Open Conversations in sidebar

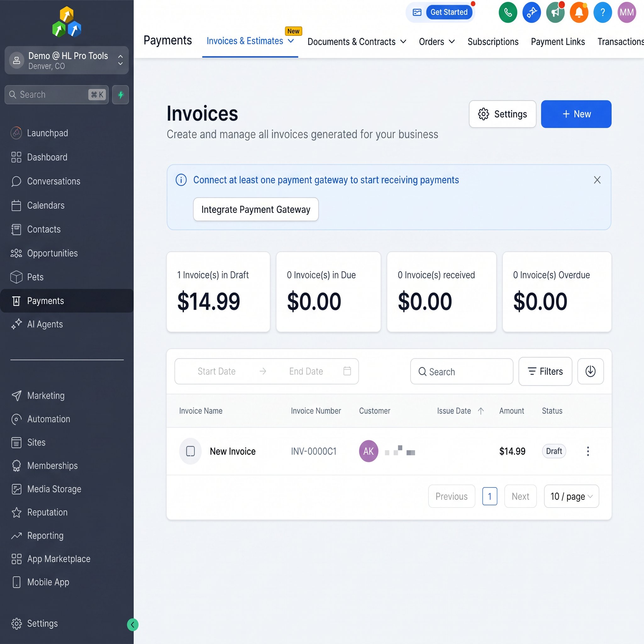coord(46,181)
